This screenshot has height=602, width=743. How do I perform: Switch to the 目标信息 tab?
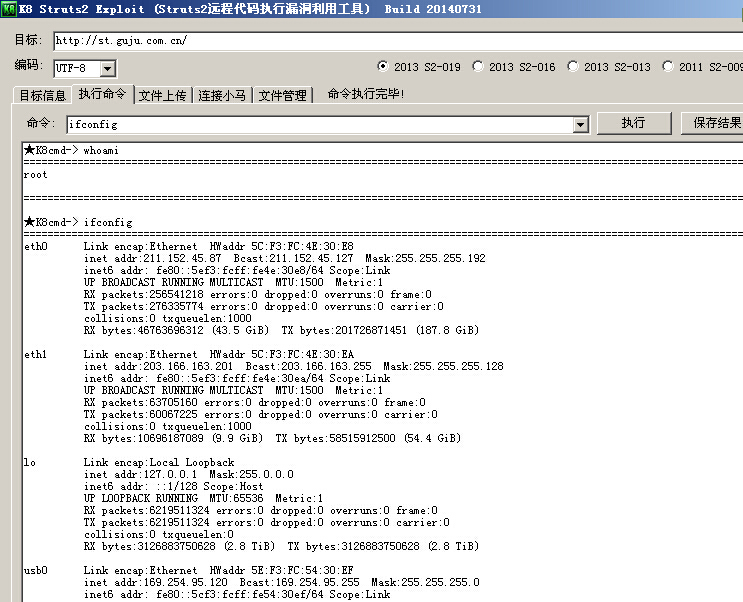tap(42, 96)
